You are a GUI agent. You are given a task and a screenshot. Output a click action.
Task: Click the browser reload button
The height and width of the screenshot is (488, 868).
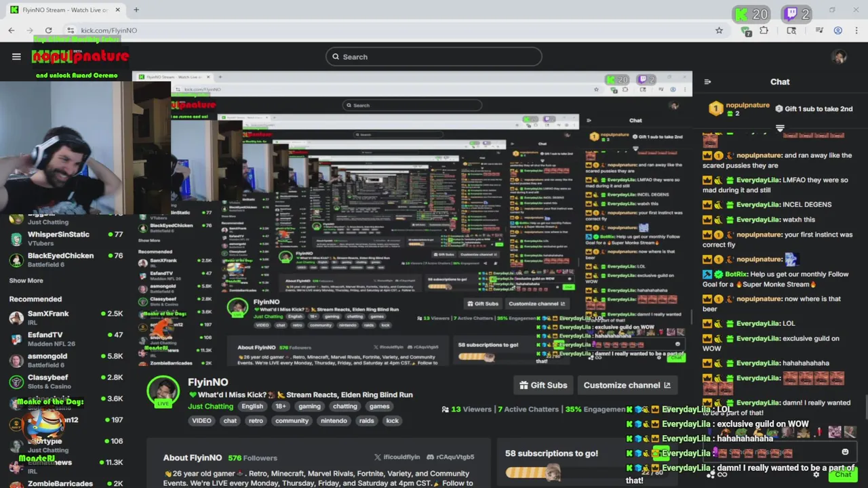tap(48, 30)
